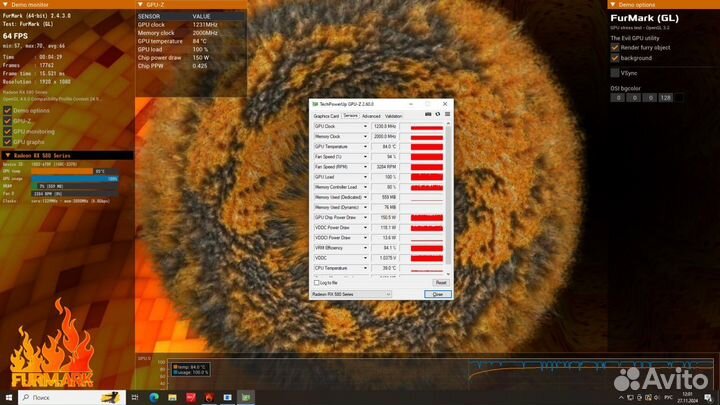Open the red app icon on taskbar

(x=191, y=397)
